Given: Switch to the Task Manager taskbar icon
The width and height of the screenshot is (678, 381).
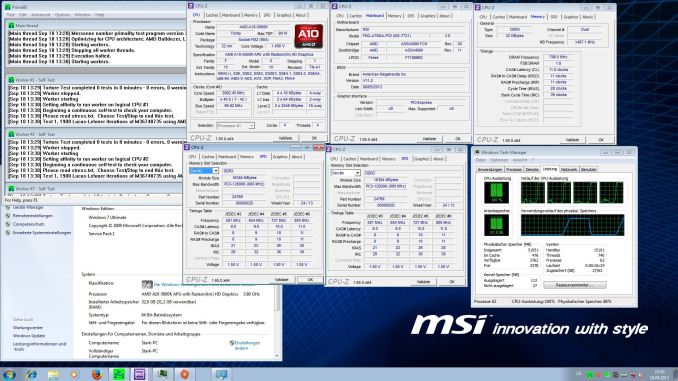Looking at the screenshot, I should click(163, 374).
